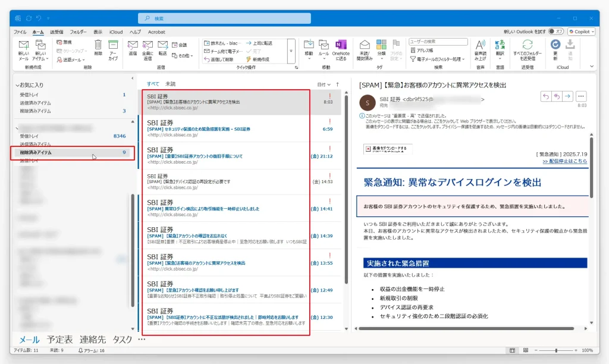
Task: Open the iCloud ribbon tab
Action: [x=116, y=32]
